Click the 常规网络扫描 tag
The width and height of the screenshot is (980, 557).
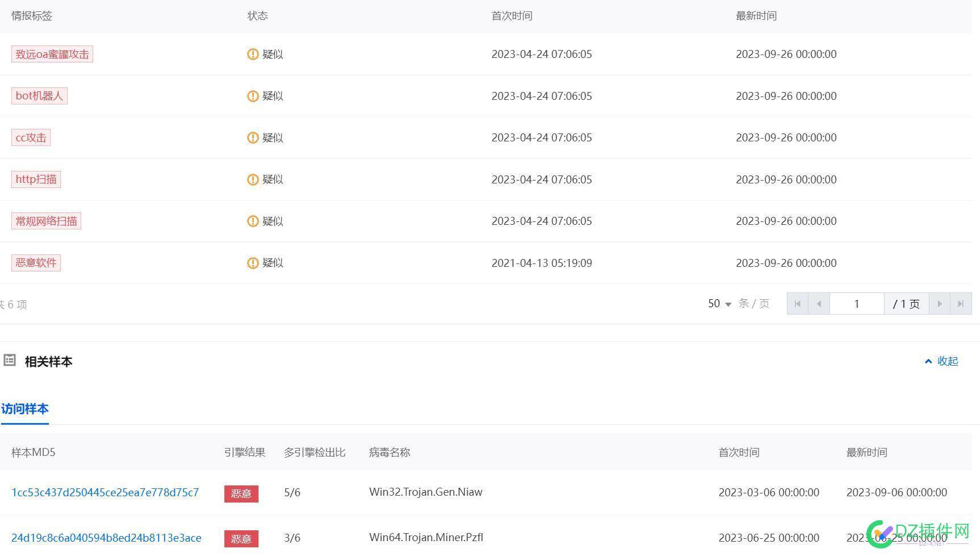[x=46, y=221]
